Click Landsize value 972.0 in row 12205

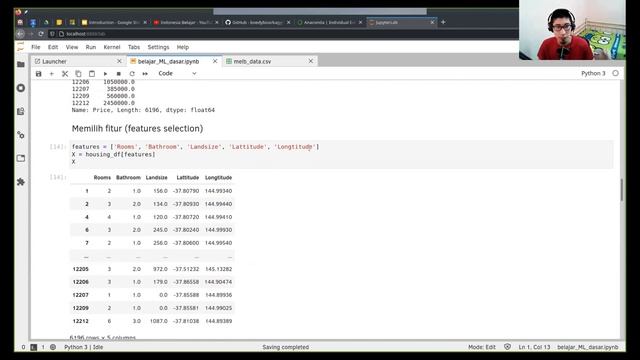160,269
